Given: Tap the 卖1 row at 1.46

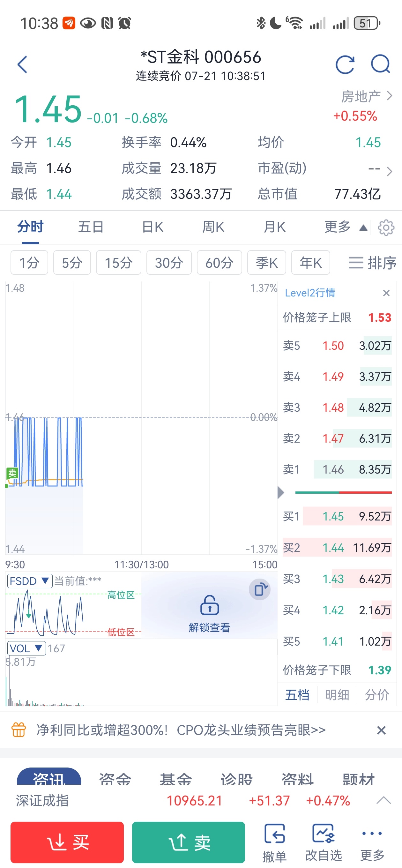Looking at the screenshot, I should coord(337,469).
